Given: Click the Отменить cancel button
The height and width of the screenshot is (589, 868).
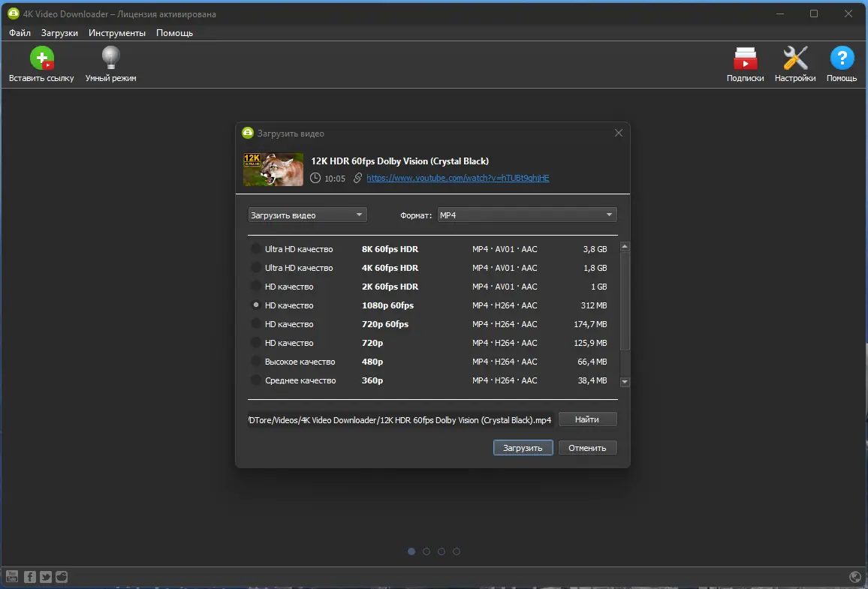Looking at the screenshot, I should coord(587,448).
